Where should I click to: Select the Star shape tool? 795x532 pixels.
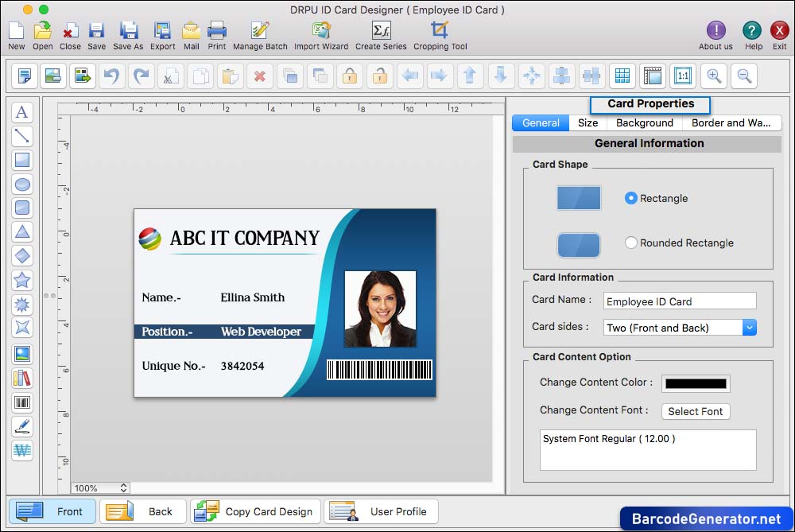(22, 280)
